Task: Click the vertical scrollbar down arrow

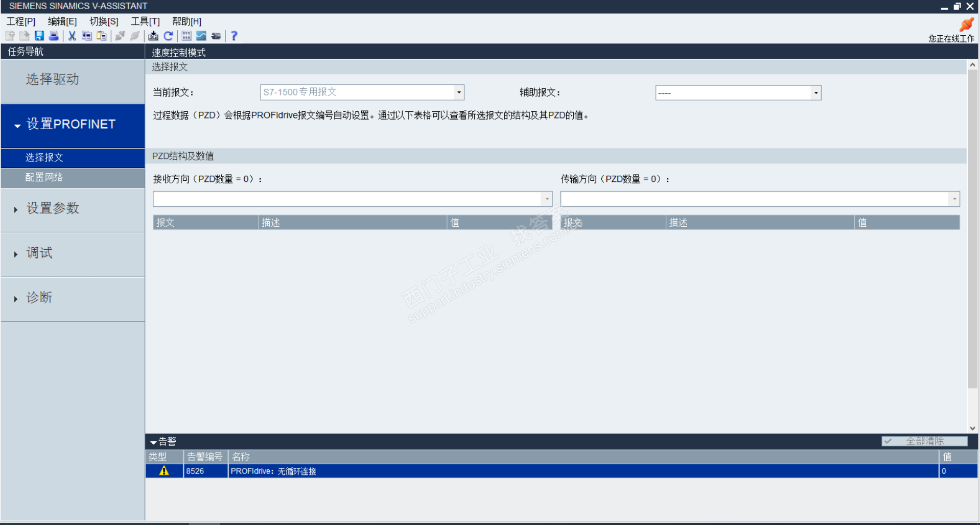Action: click(x=972, y=428)
